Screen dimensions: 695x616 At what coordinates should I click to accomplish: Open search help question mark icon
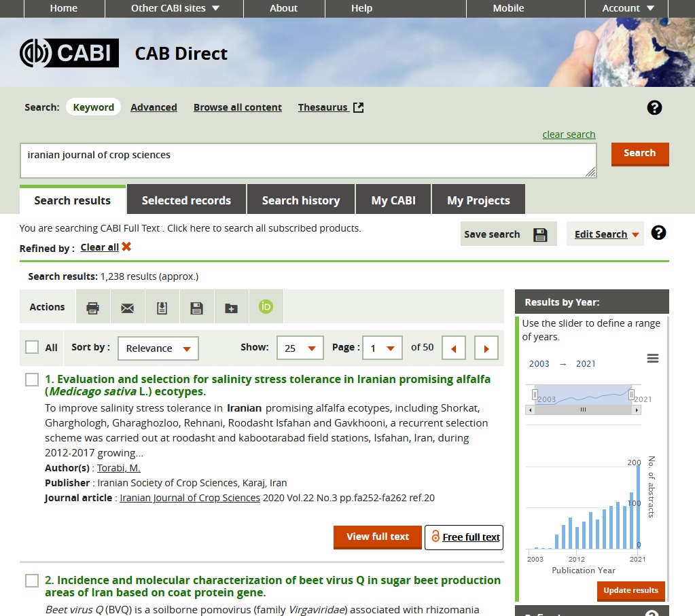pyautogui.click(x=654, y=107)
